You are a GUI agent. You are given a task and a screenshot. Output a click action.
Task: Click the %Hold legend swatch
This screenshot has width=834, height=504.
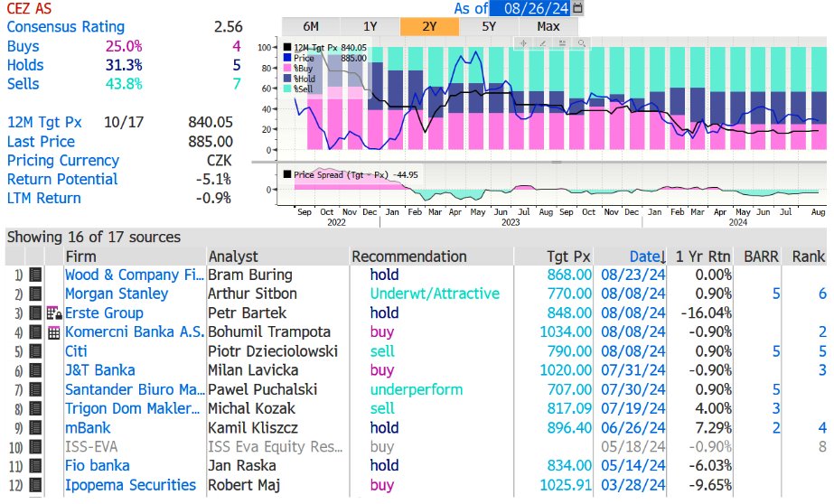click(287, 79)
